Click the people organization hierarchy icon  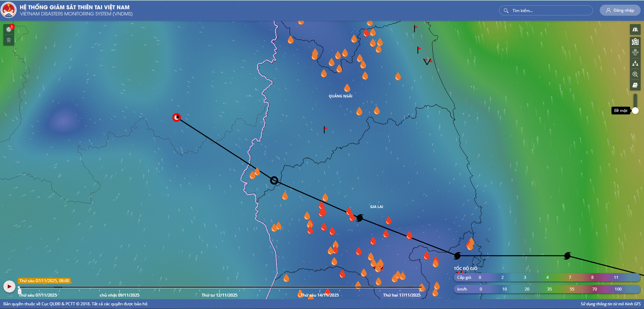point(635,63)
